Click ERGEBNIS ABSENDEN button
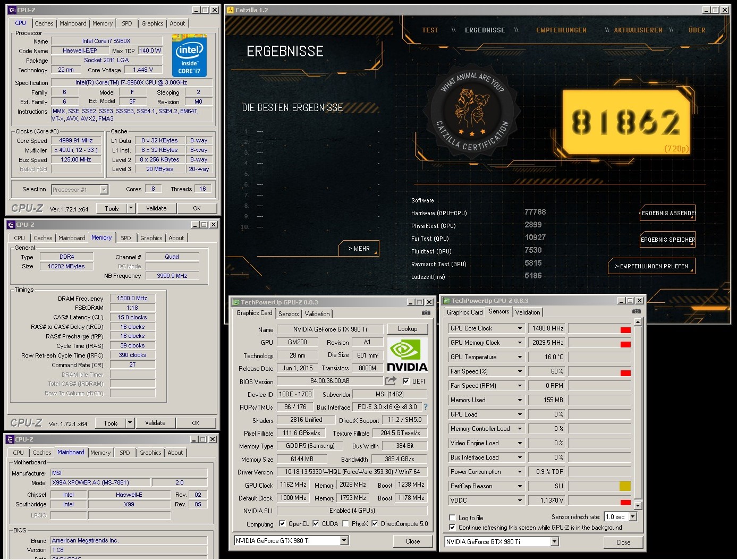 pos(668,213)
